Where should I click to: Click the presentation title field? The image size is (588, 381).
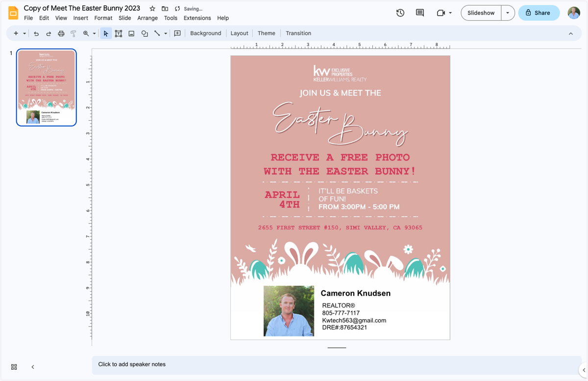pyautogui.click(x=82, y=8)
